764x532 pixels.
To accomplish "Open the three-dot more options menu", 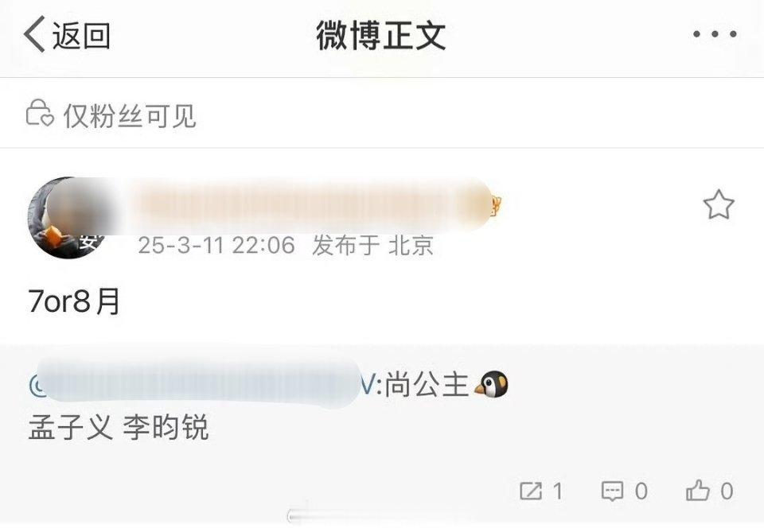I will [x=715, y=34].
